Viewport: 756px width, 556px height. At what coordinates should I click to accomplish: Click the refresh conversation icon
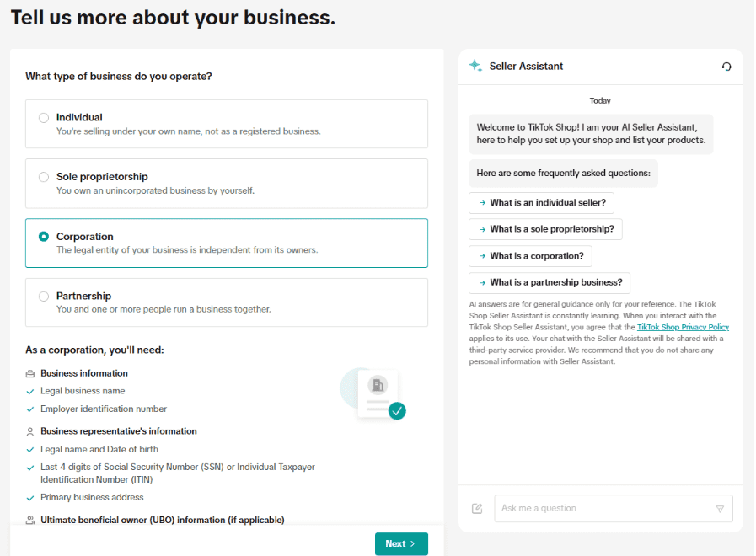(x=727, y=66)
